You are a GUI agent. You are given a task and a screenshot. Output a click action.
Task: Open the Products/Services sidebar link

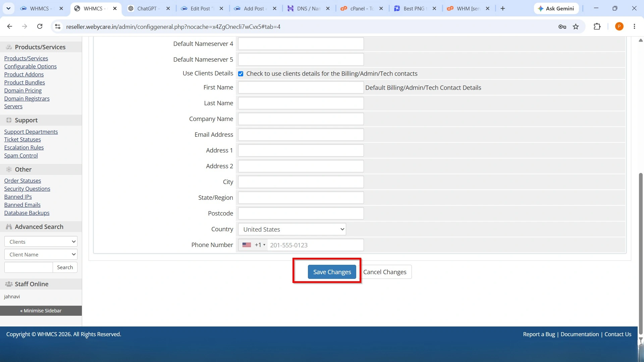(x=26, y=58)
